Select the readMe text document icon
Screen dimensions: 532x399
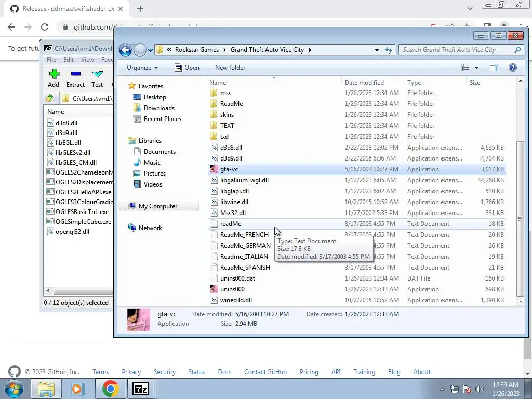214,224
